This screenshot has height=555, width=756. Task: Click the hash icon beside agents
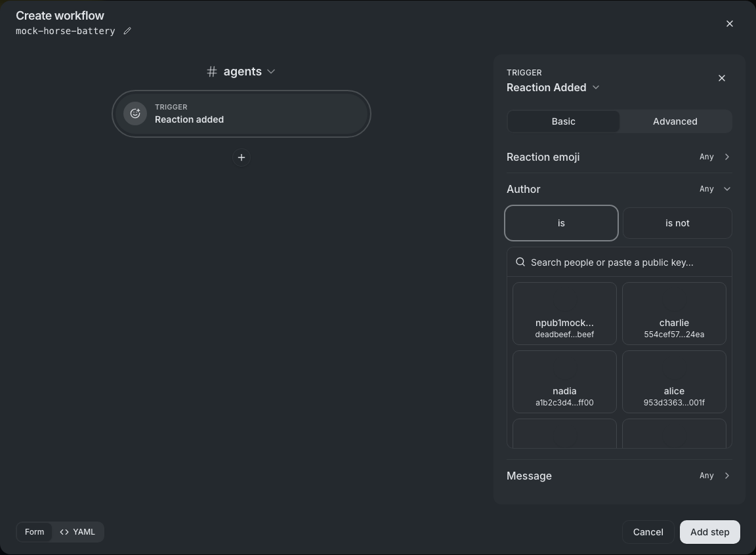pyautogui.click(x=212, y=72)
